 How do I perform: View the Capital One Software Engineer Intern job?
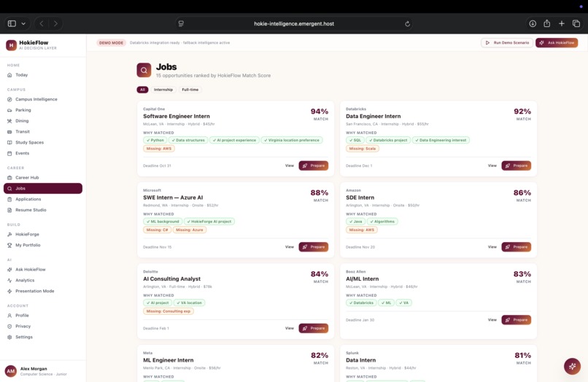[290, 165]
